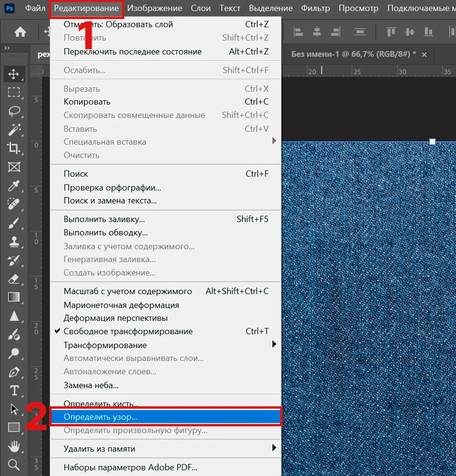
Task: Expand toolbar with double-chevron arrows
Action: tap(7, 48)
